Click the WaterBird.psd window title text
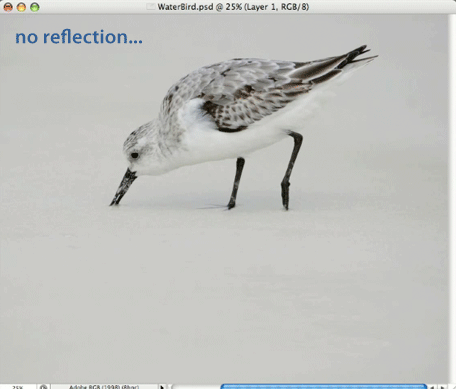This screenshot has width=456, height=391. click(233, 7)
